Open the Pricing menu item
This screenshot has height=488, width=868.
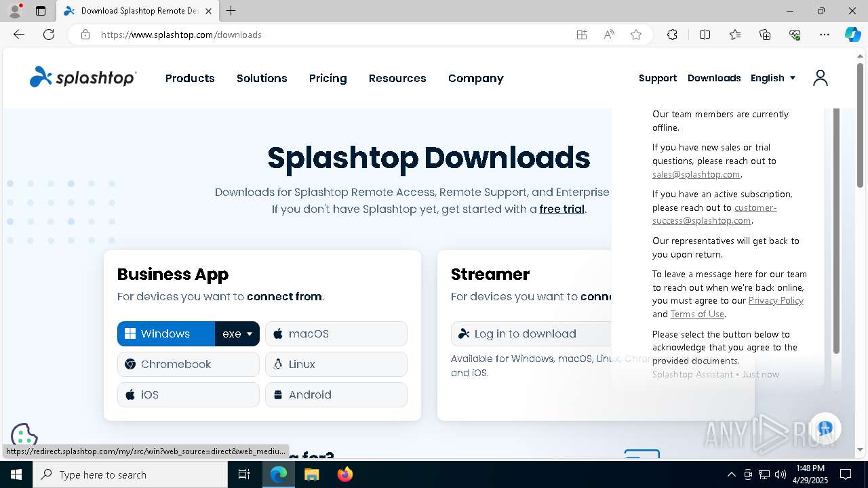click(x=328, y=78)
